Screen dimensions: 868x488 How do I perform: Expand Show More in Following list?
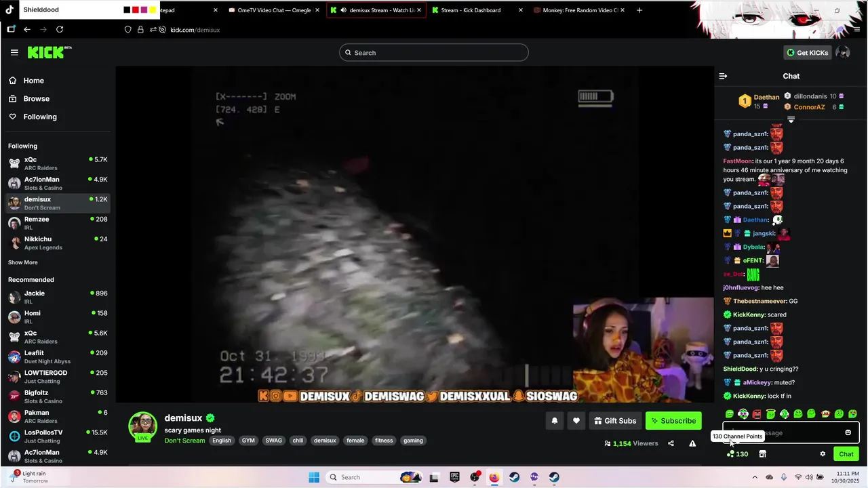coord(23,262)
